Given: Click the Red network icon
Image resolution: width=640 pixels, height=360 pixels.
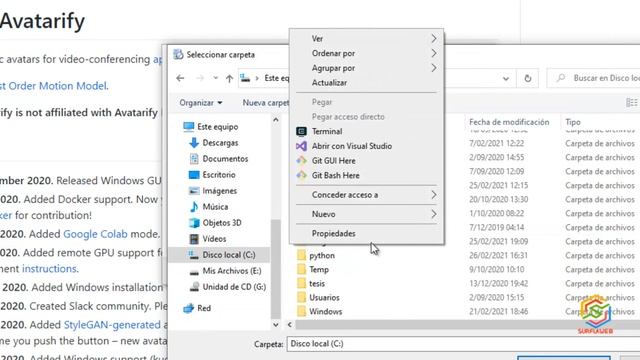Looking at the screenshot, I should [189, 308].
